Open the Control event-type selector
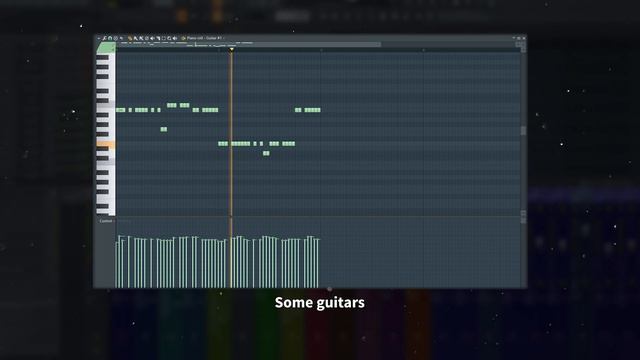Screen dimensions: 640x360 tap(106, 221)
